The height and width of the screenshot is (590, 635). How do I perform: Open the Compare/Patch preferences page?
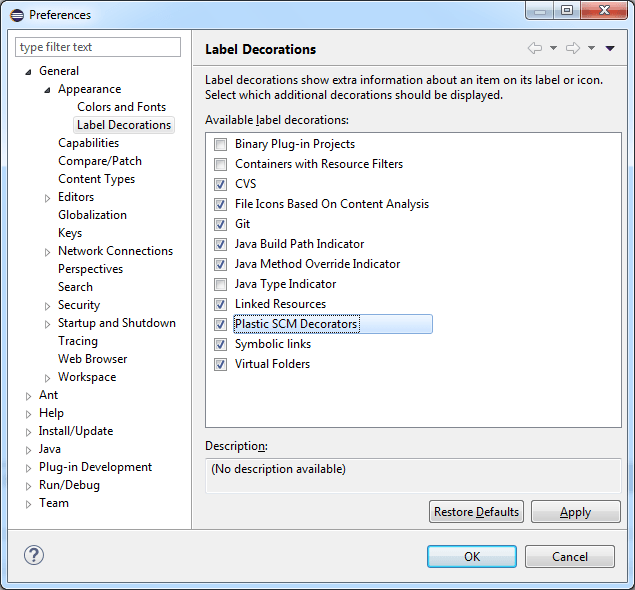pos(100,161)
